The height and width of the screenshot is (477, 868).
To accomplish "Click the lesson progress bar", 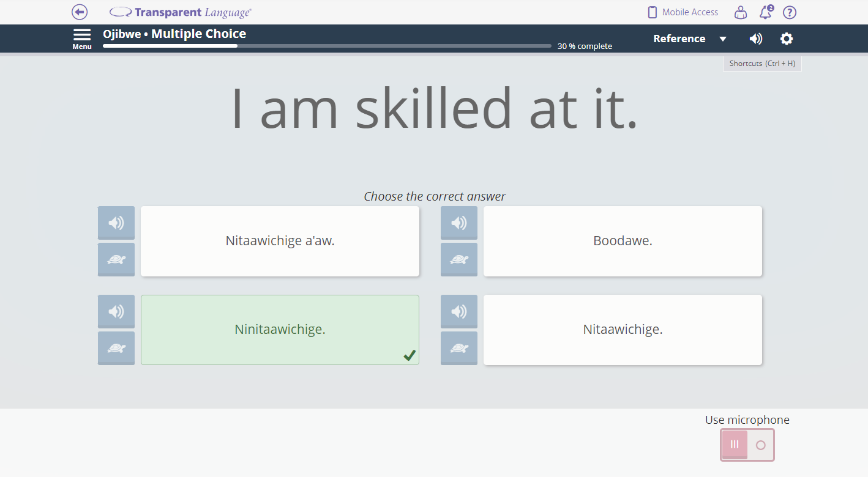I will pyautogui.click(x=327, y=46).
